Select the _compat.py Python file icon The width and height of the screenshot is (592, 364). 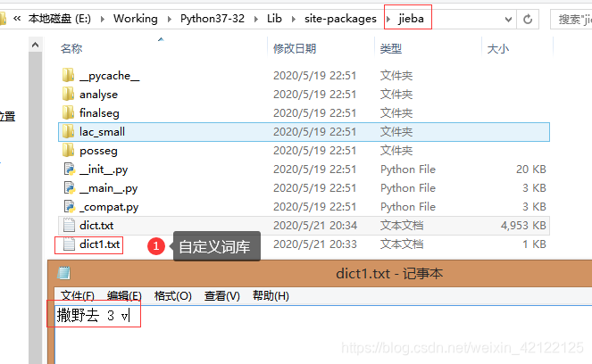[x=70, y=207]
